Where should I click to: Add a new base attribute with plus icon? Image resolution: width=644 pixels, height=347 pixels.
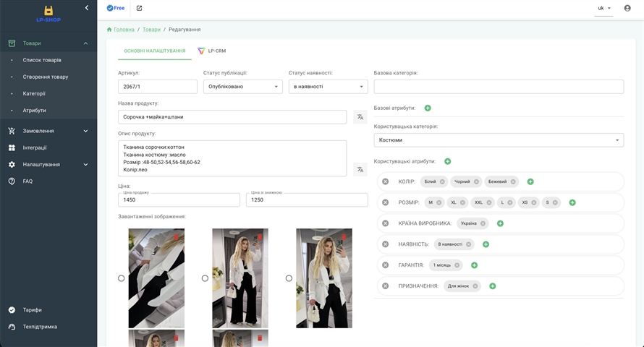coord(428,108)
